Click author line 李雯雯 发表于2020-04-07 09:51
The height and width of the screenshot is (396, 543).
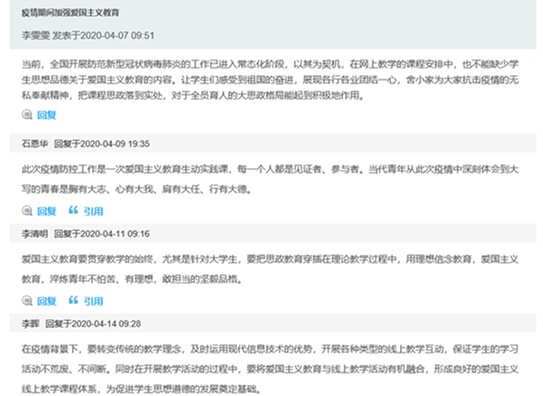point(88,35)
